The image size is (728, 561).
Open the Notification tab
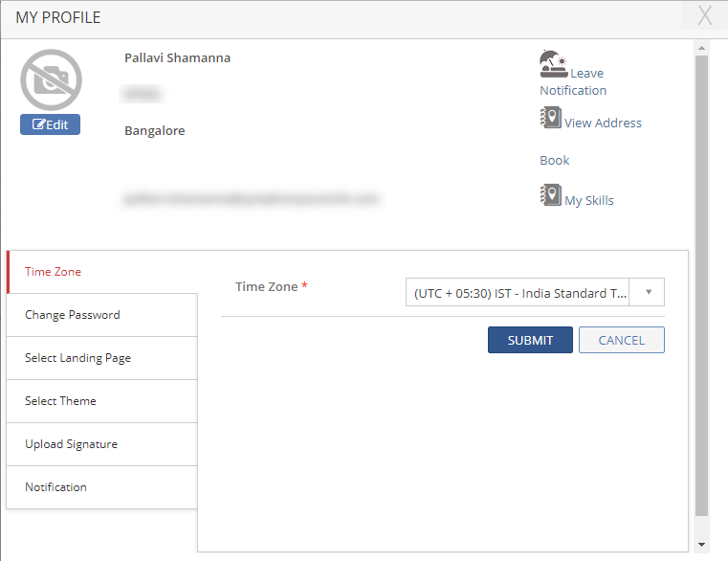56,487
